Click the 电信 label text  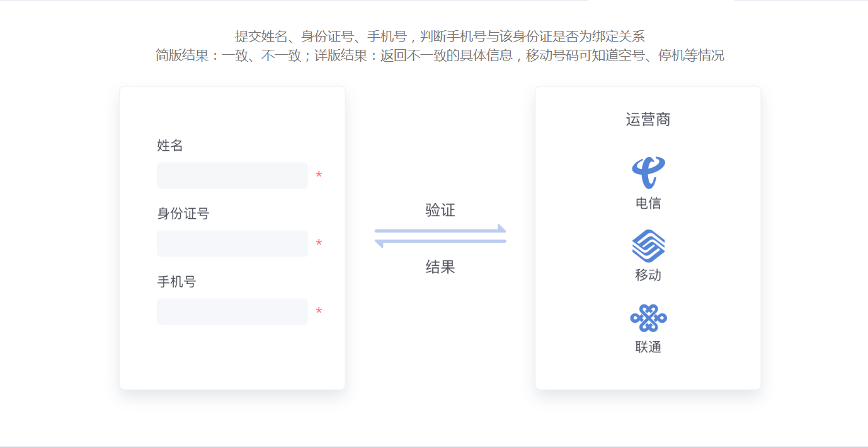[x=648, y=203]
